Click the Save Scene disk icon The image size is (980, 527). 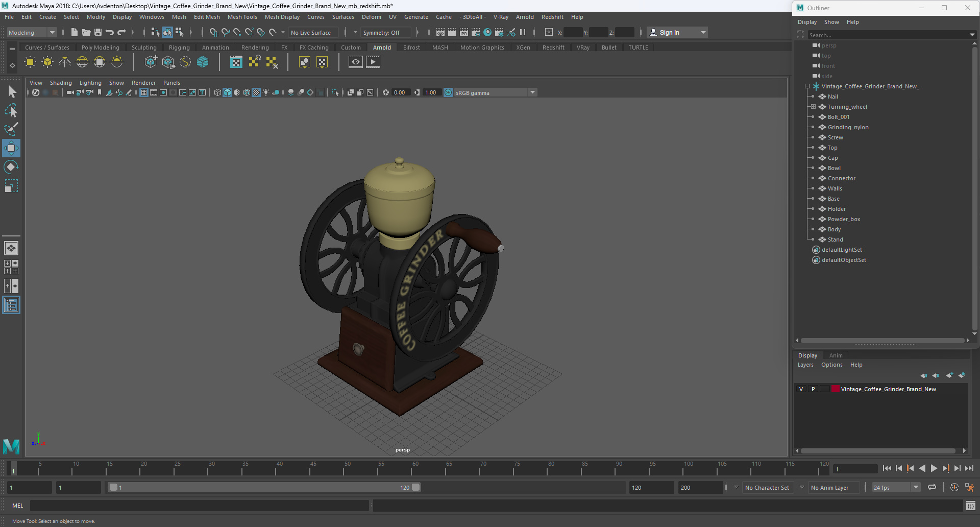click(98, 32)
